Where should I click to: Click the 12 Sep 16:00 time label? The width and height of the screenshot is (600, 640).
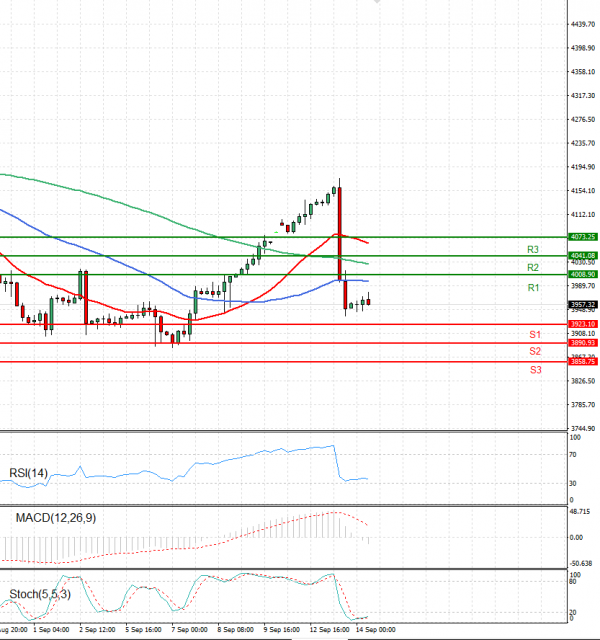[x=329, y=630]
